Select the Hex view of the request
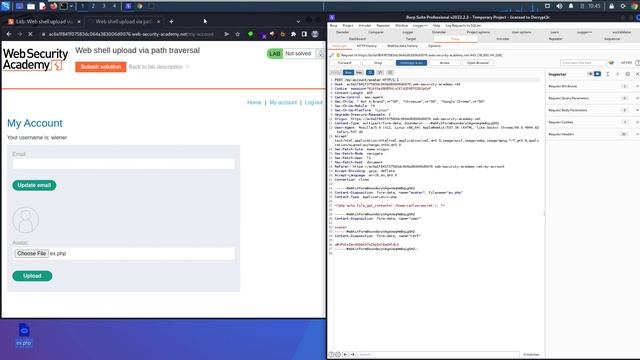Image resolution: width=640 pixels, height=360 pixels. tap(359, 73)
